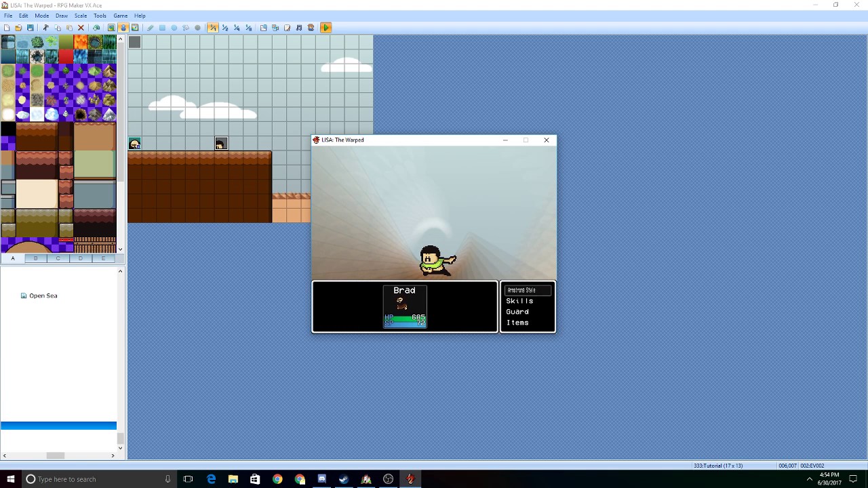Click the map list horizontal scroll-right arrow
The width and height of the screenshot is (868, 488).
point(113,455)
